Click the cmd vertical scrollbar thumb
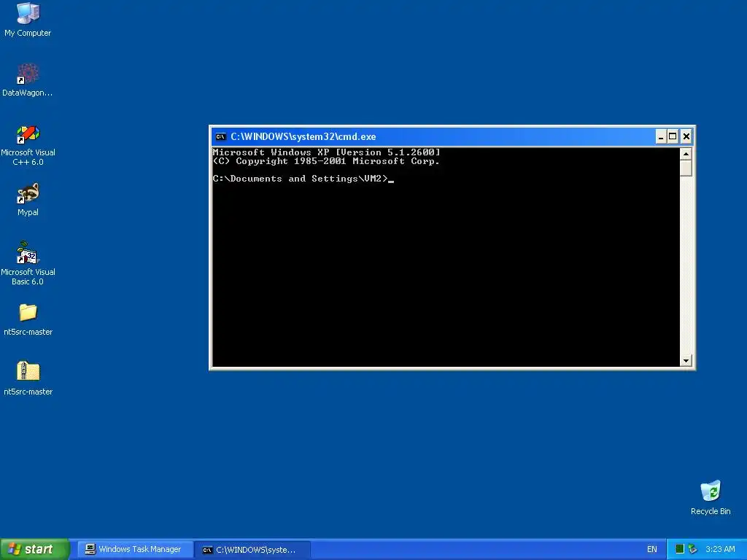This screenshot has width=747, height=560. 686,168
